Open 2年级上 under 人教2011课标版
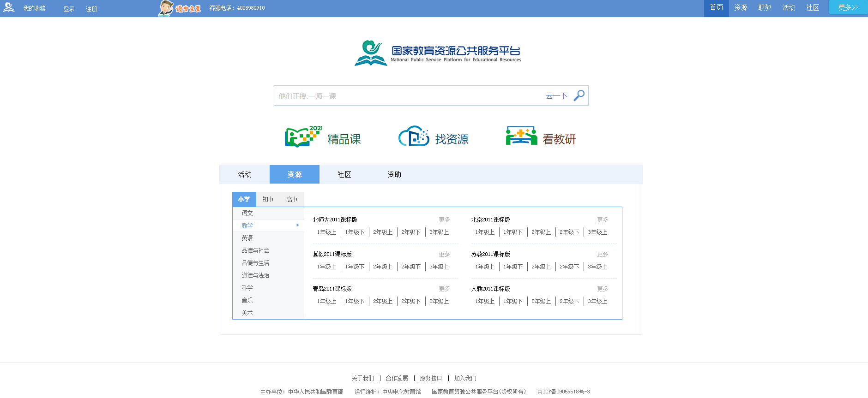The width and height of the screenshot is (868, 398). 541,301
